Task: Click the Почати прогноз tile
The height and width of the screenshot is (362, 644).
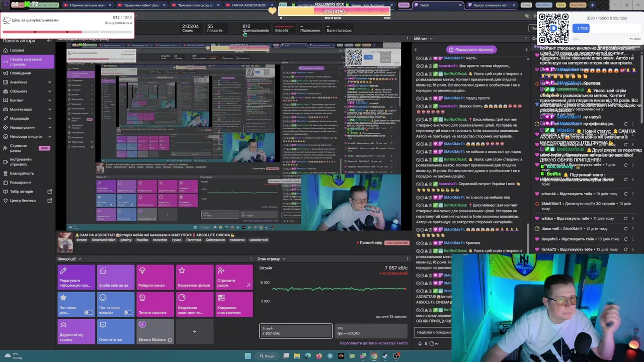Action: 155,304
